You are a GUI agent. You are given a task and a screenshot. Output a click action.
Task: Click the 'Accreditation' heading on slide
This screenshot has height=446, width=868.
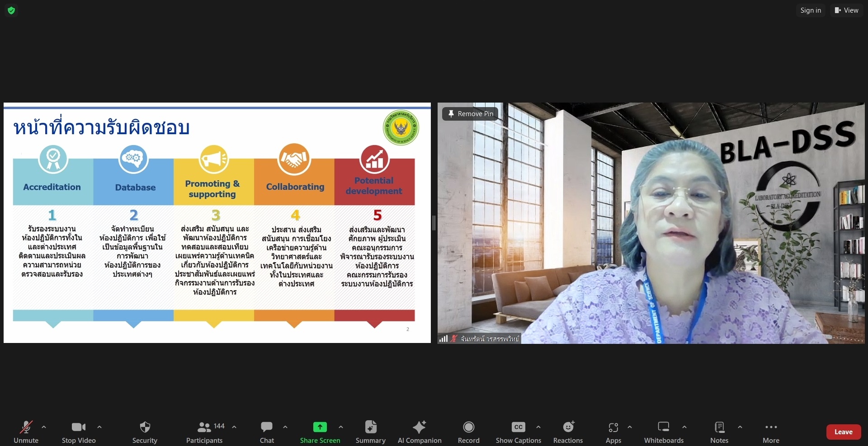click(52, 187)
